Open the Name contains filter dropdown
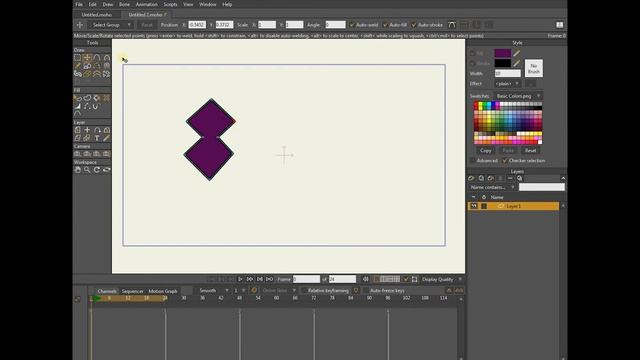 pyautogui.click(x=492, y=187)
